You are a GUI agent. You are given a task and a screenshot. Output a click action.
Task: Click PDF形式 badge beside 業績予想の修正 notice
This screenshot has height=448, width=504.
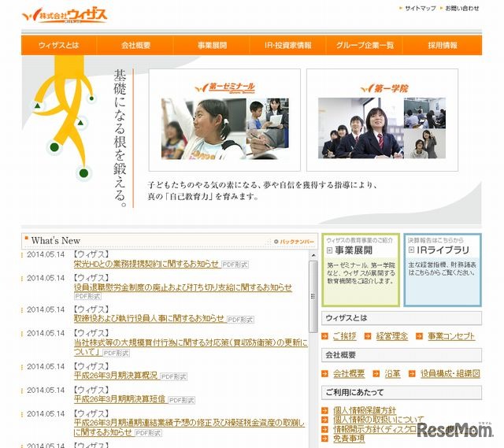tap(148, 433)
